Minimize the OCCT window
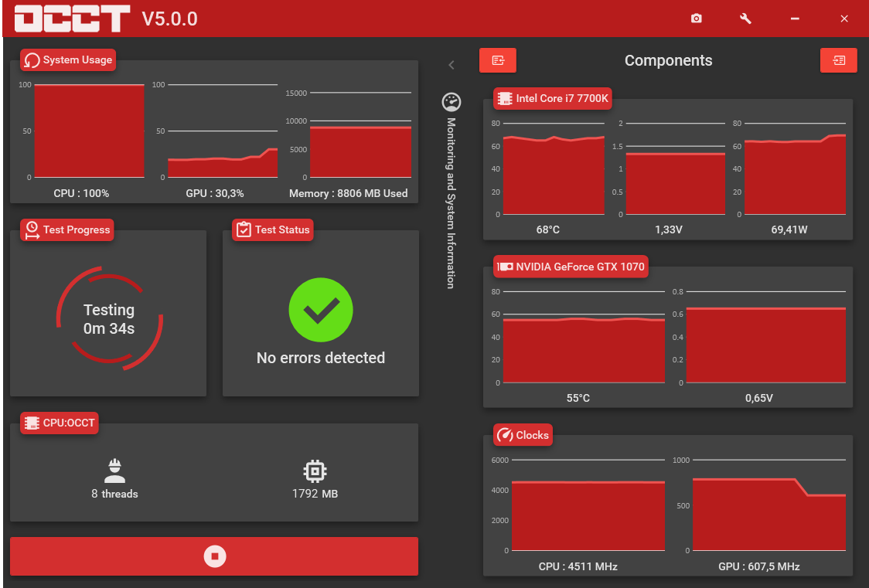 (x=795, y=19)
